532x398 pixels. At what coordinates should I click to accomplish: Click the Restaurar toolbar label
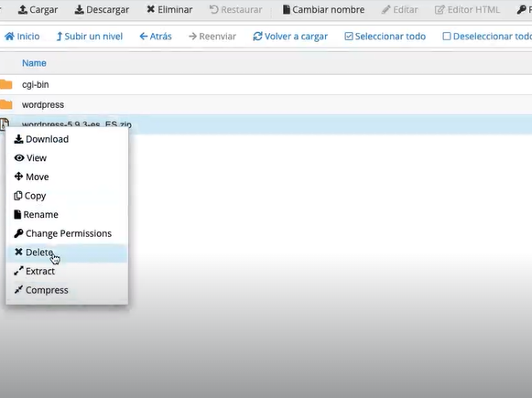[x=242, y=9]
